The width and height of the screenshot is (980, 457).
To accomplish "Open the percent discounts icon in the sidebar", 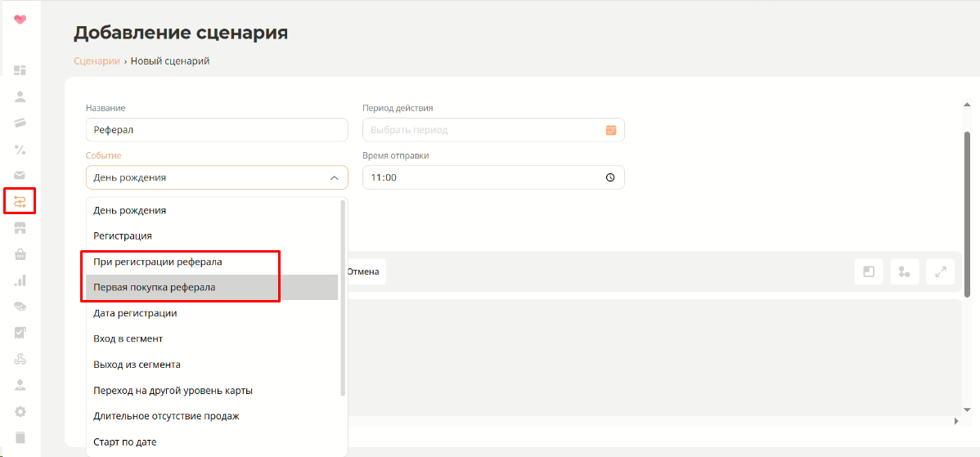I will point(20,150).
